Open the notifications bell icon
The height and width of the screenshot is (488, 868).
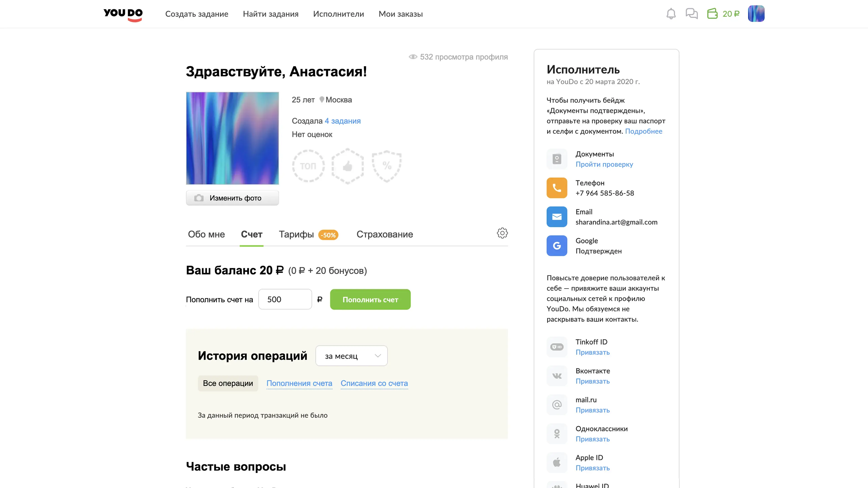tap(671, 14)
